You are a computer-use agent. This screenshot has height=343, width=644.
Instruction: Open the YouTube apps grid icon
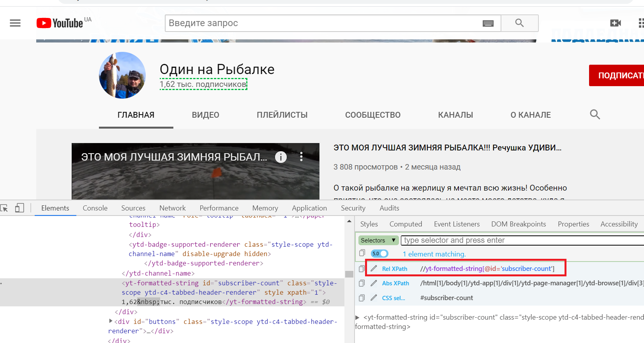pos(641,23)
